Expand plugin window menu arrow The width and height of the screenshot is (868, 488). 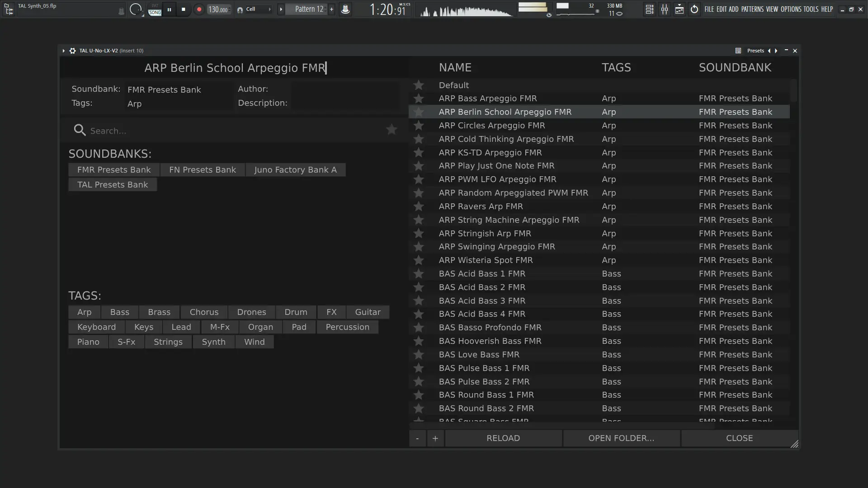pos(64,51)
